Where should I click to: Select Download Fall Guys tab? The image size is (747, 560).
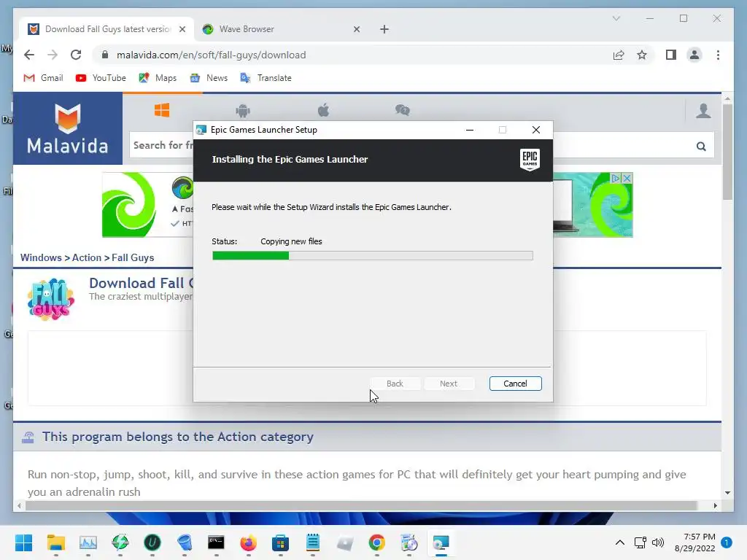click(107, 29)
